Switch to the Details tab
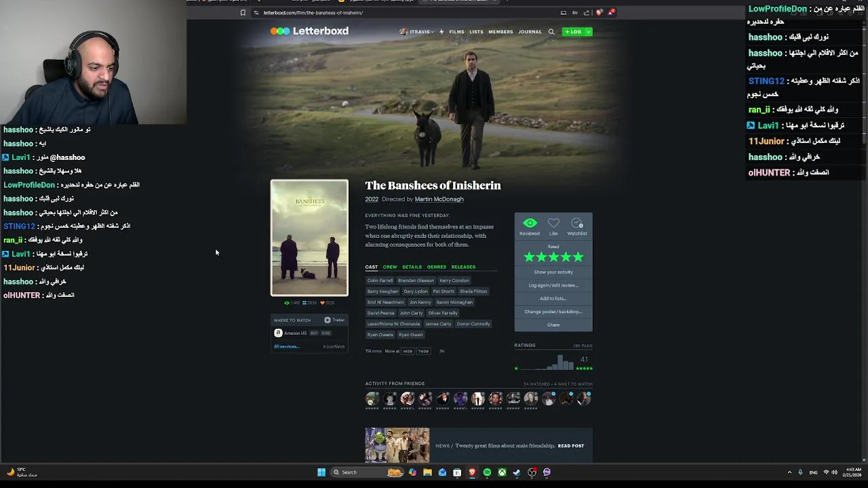The width and height of the screenshot is (868, 488). [x=412, y=267]
